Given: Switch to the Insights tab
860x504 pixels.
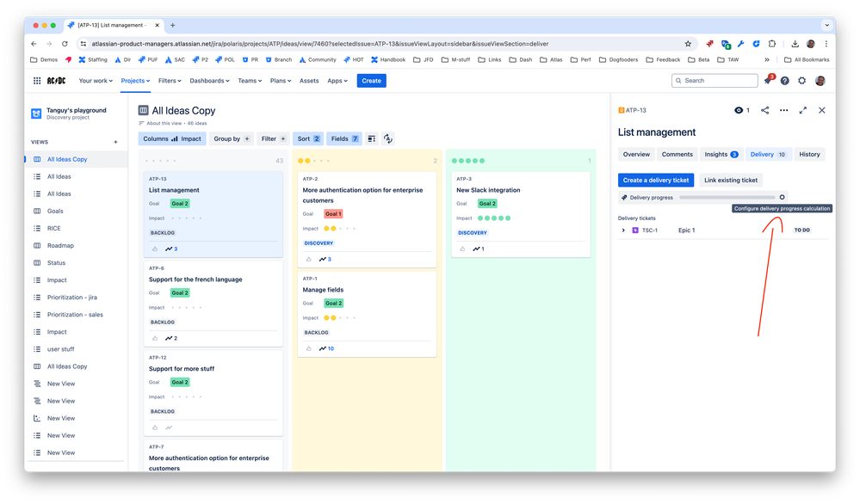Looking at the screenshot, I should point(721,155).
